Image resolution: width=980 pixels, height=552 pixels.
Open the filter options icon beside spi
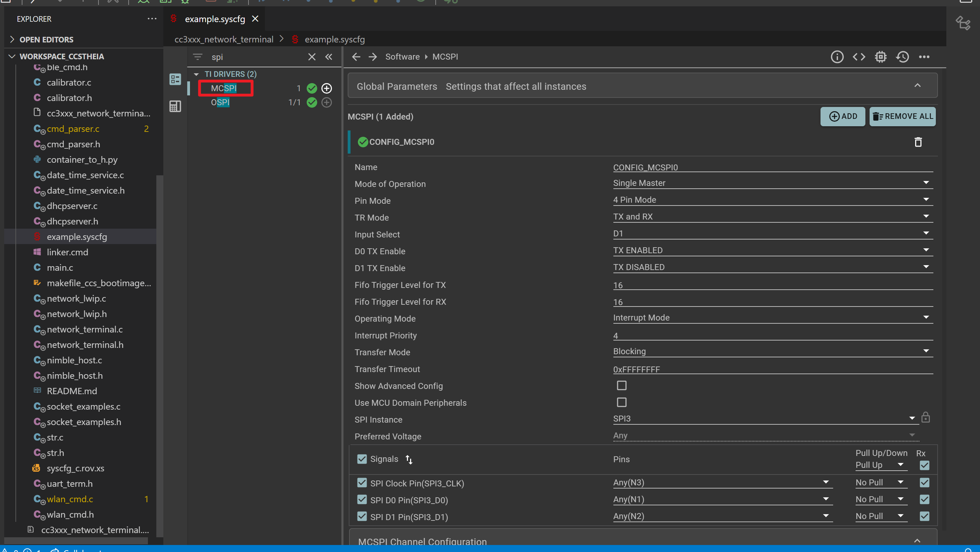point(197,57)
